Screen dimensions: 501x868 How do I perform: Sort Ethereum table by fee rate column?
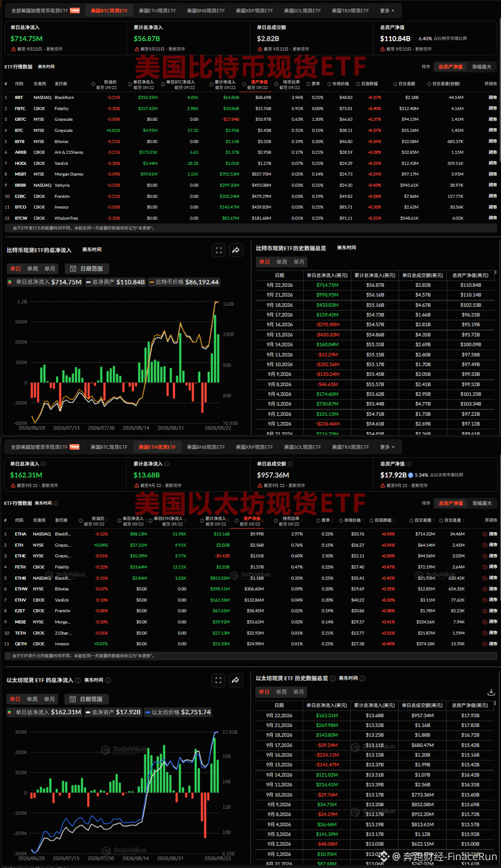[325, 520]
